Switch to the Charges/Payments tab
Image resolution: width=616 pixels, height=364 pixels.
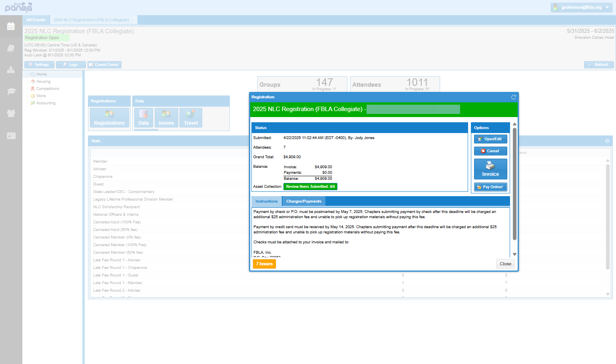coord(304,201)
